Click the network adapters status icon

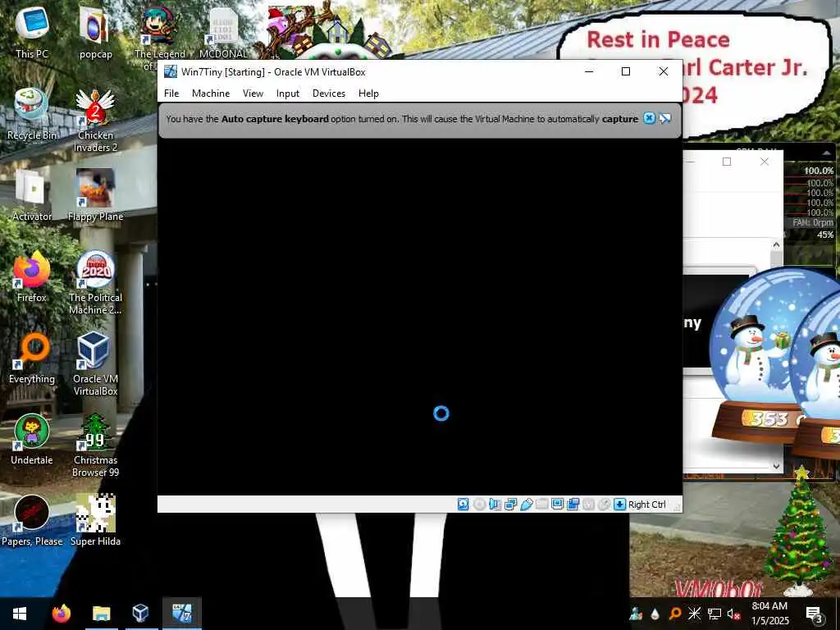pyautogui.click(x=510, y=504)
